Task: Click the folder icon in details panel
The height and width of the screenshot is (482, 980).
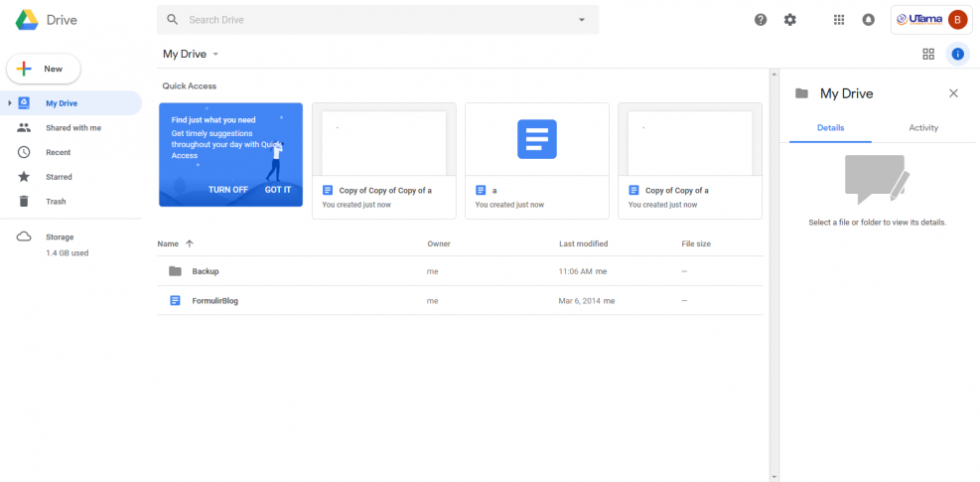Action: point(801,93)
